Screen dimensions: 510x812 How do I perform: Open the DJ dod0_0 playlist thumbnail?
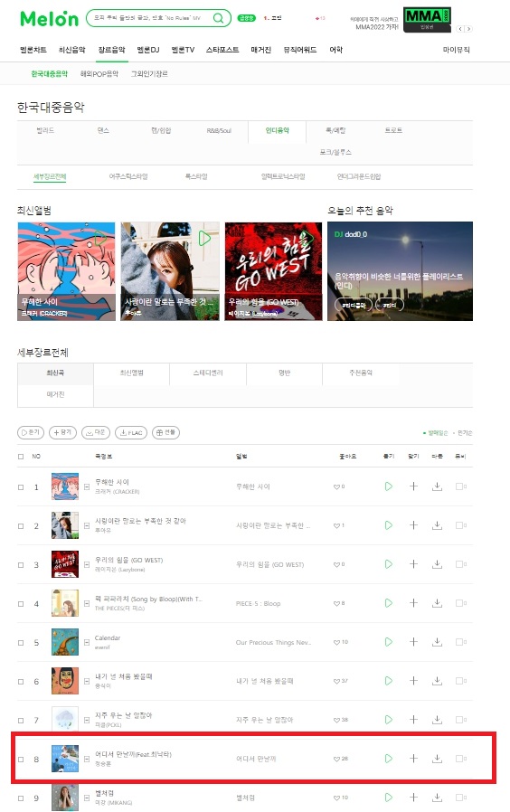400,271
